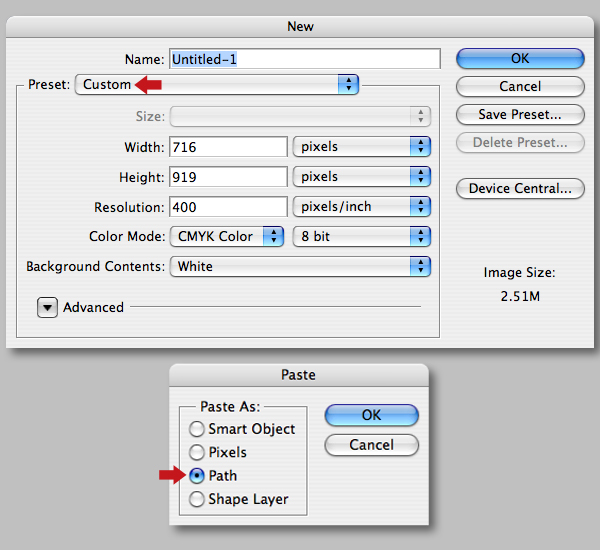The height and width of the screenshot is (550, 600).
Task: Confirm the Paste dialog with OK
Action: click(x=372, y=415)
